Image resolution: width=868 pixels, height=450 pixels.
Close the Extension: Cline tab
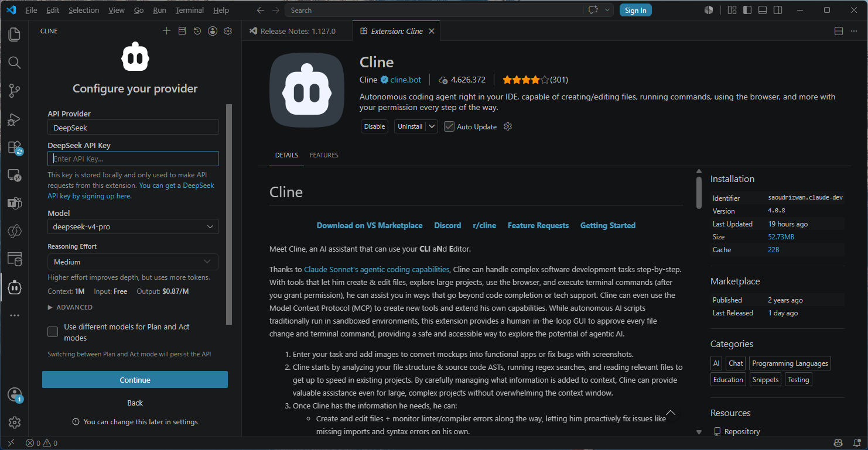coord(432,31)
